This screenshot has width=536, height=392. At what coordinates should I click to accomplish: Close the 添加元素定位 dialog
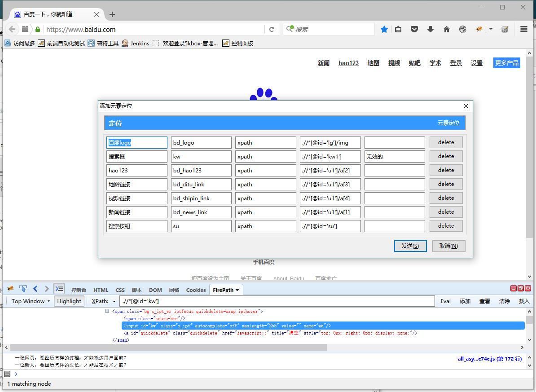click(x=466, y=106)
